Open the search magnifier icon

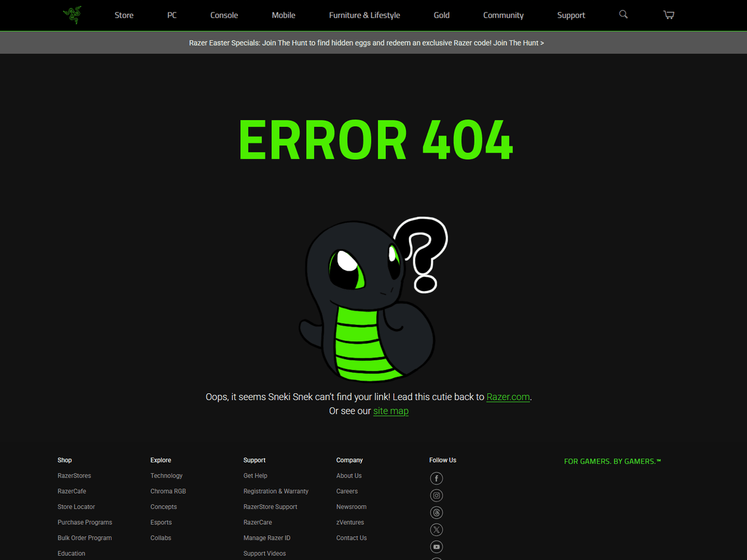click(623, 14)
